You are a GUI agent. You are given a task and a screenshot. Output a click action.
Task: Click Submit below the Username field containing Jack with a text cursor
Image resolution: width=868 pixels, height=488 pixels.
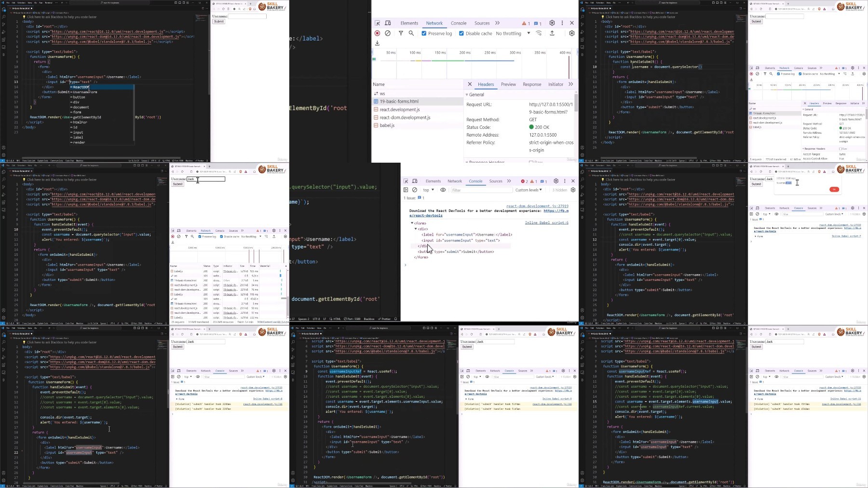pos(178,184)
